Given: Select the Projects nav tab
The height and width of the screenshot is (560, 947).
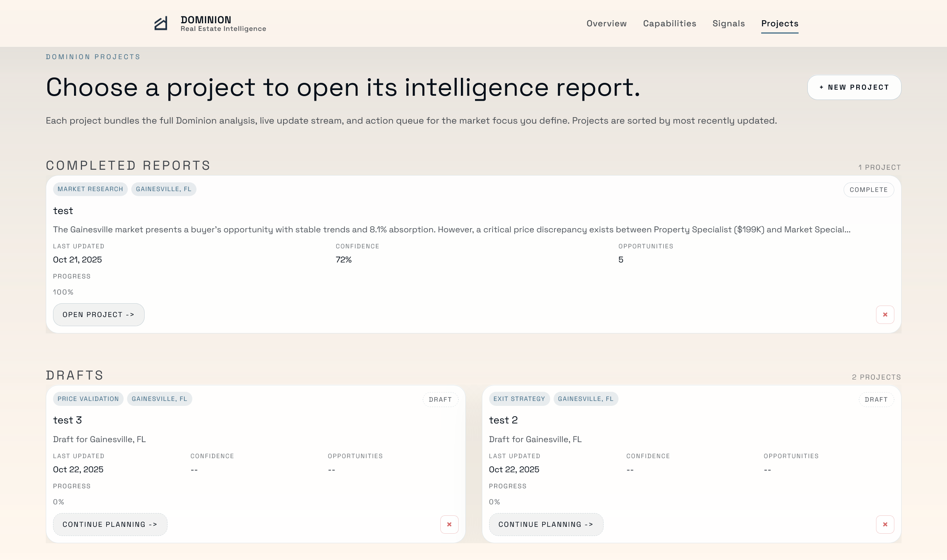Looking at the screenshot, I should [780, 24].
